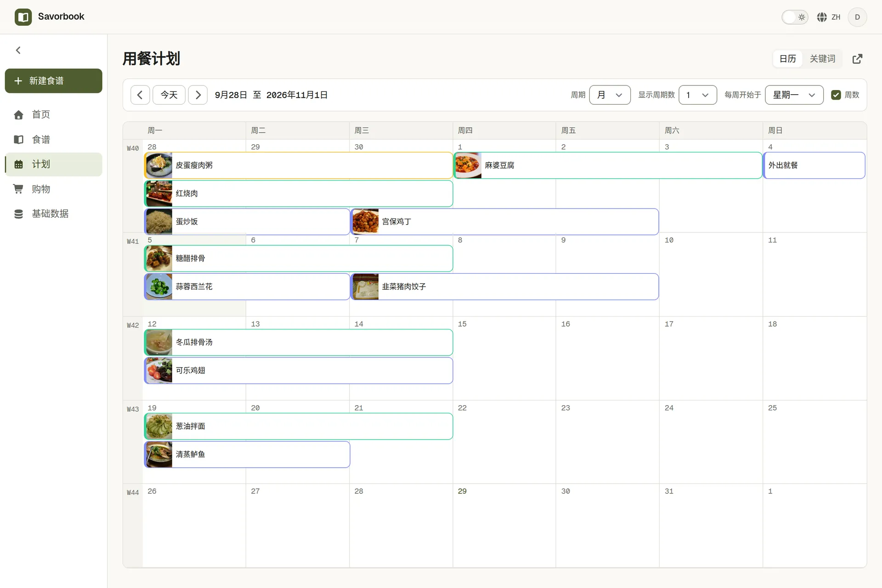This screenshot has width=882, height=588.
Task: Click the 新建食谱 button
Action: (x=53, y=81)
